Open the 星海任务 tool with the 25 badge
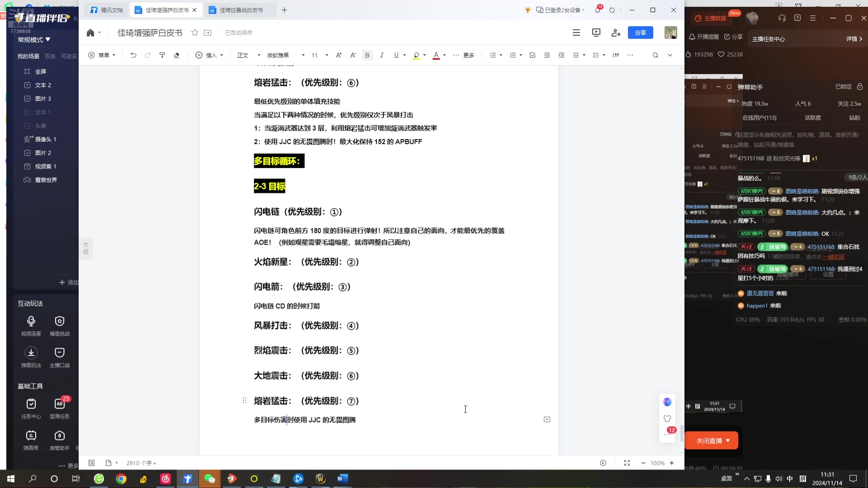The image size is (868, 488). 60,408
